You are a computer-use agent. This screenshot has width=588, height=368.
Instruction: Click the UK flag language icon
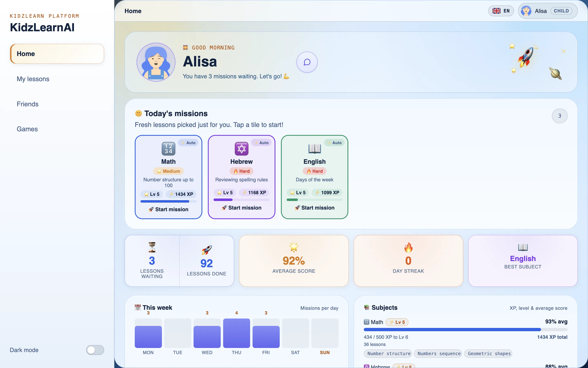pos(496,11)
